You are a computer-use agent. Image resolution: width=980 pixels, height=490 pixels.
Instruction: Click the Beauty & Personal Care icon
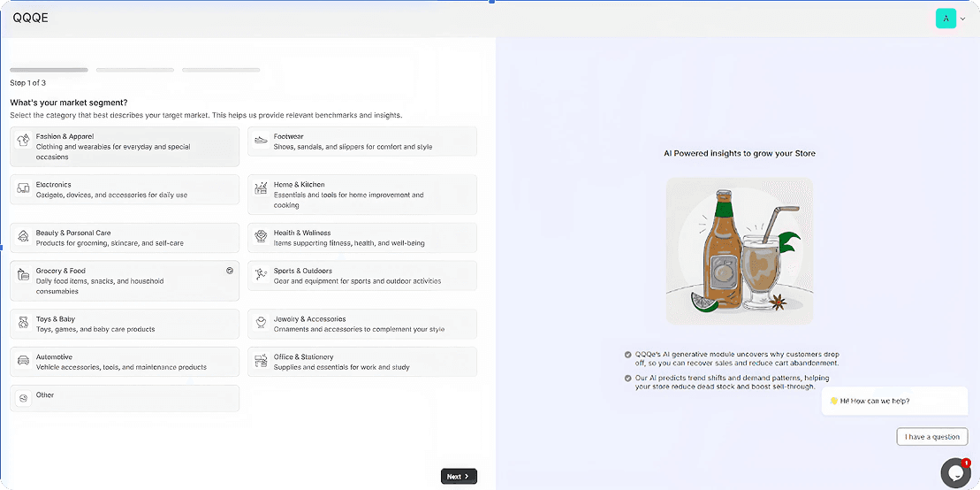(x=24, y=237)
